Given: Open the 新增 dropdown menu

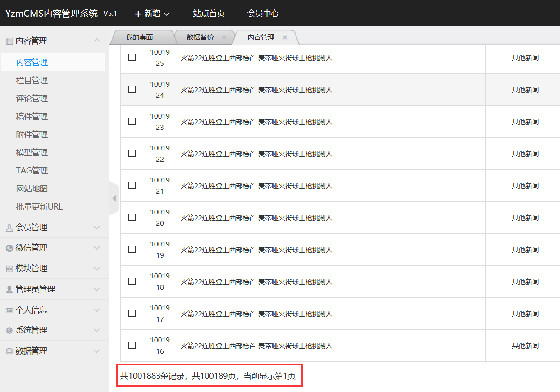Looking at the screenshot, I should 152,14.
